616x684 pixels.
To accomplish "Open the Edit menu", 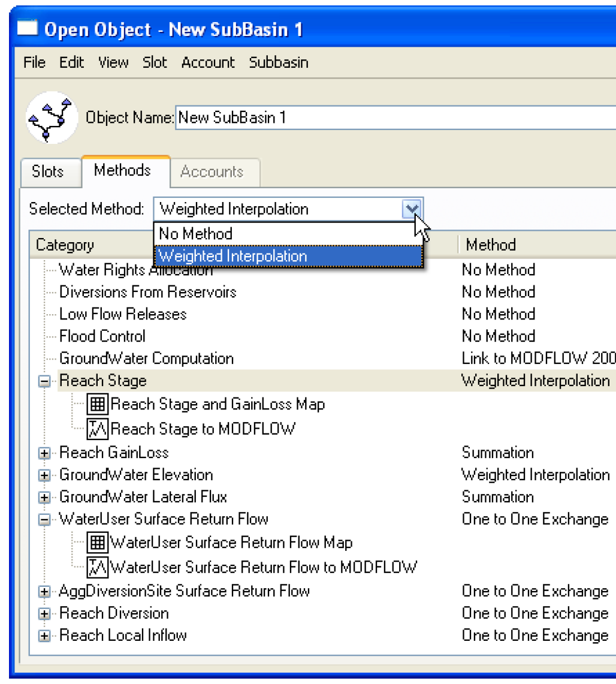I will click(x=71, y=62).
